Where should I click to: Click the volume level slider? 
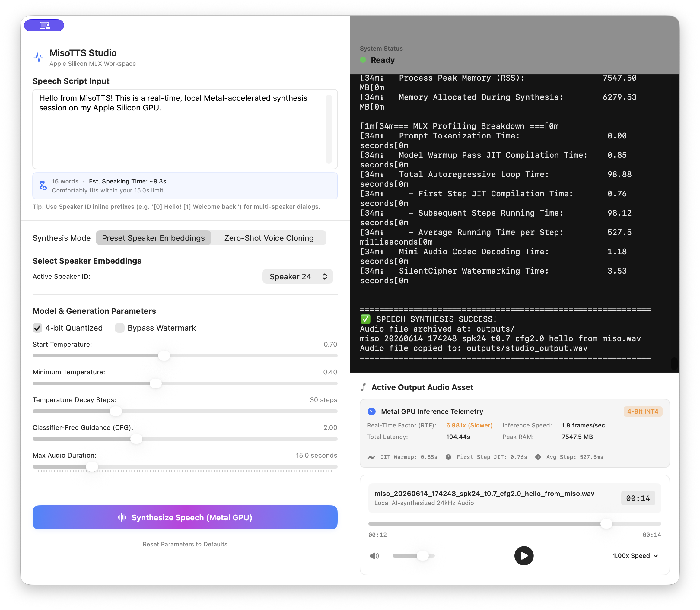413,556
